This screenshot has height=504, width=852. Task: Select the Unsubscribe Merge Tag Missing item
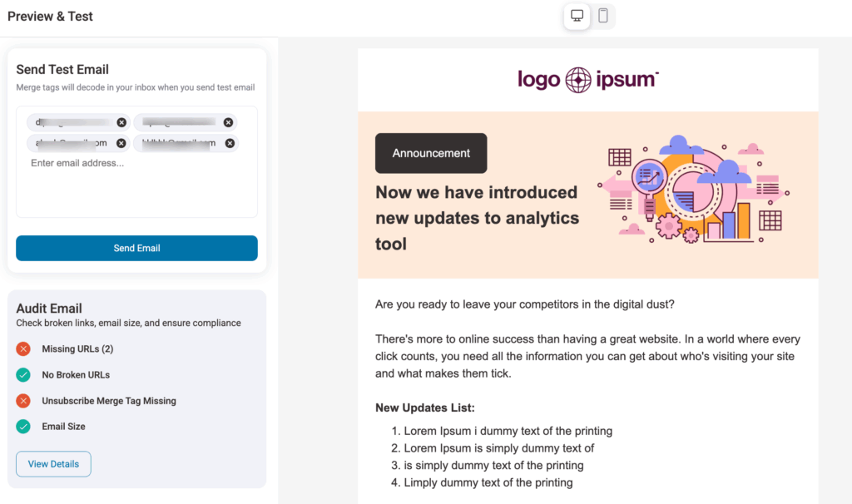click(x=109, y=400)
